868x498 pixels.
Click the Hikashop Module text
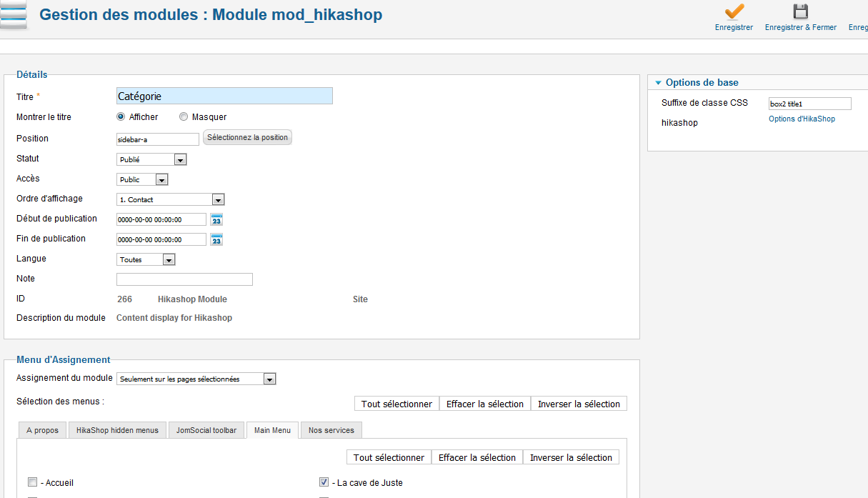pos(192,299)
